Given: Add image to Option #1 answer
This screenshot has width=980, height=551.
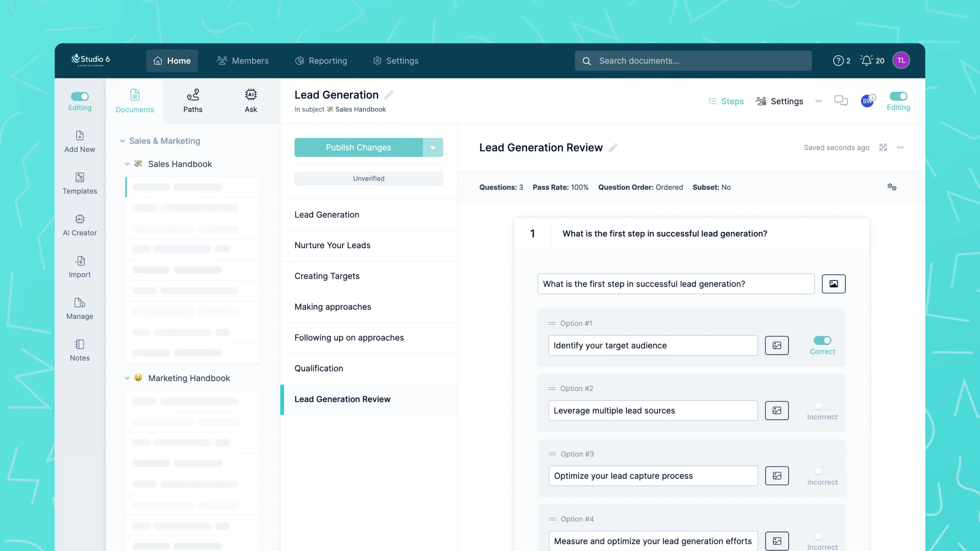Looking at the screenshot, I should click(776, 345).
